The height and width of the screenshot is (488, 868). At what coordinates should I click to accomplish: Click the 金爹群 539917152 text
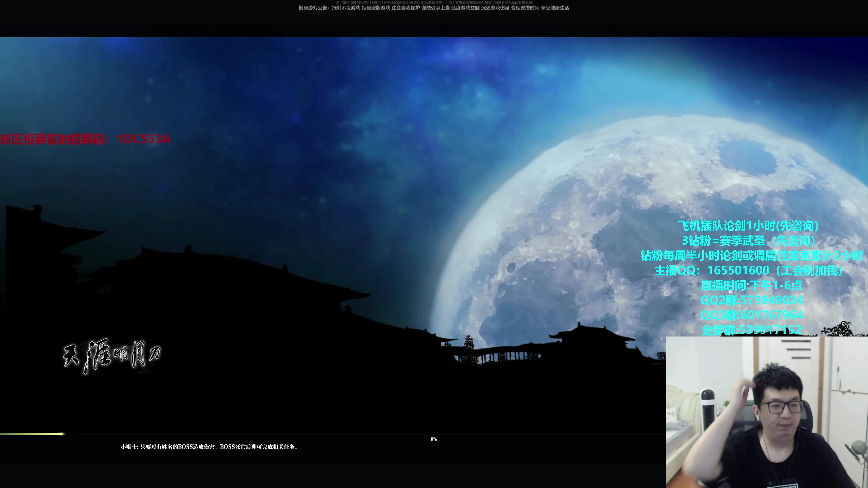[751, 330]
